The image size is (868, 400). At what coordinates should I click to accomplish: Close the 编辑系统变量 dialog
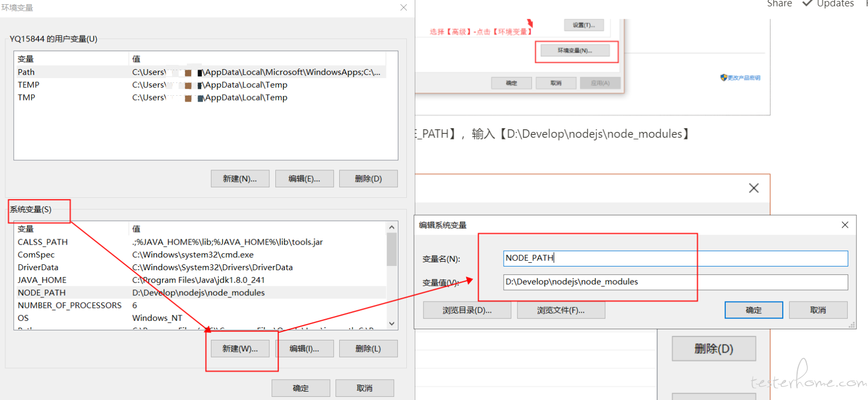coord(845,225)
